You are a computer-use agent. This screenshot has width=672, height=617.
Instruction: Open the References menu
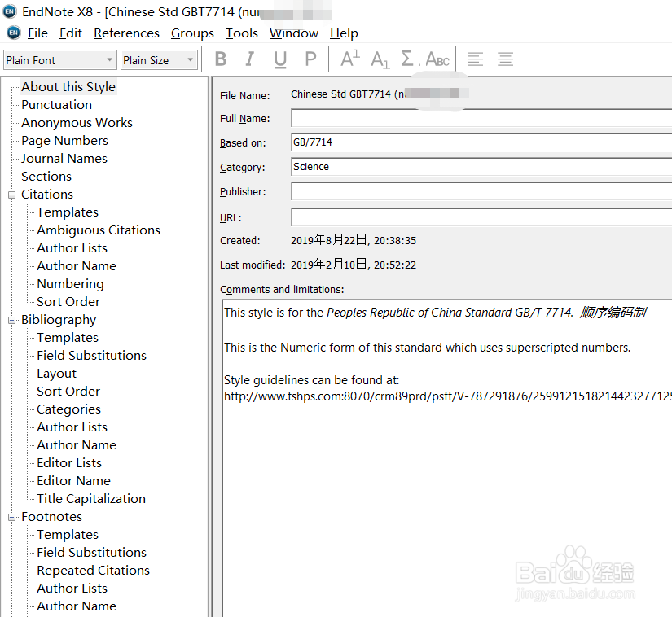(x=126, y=33)
